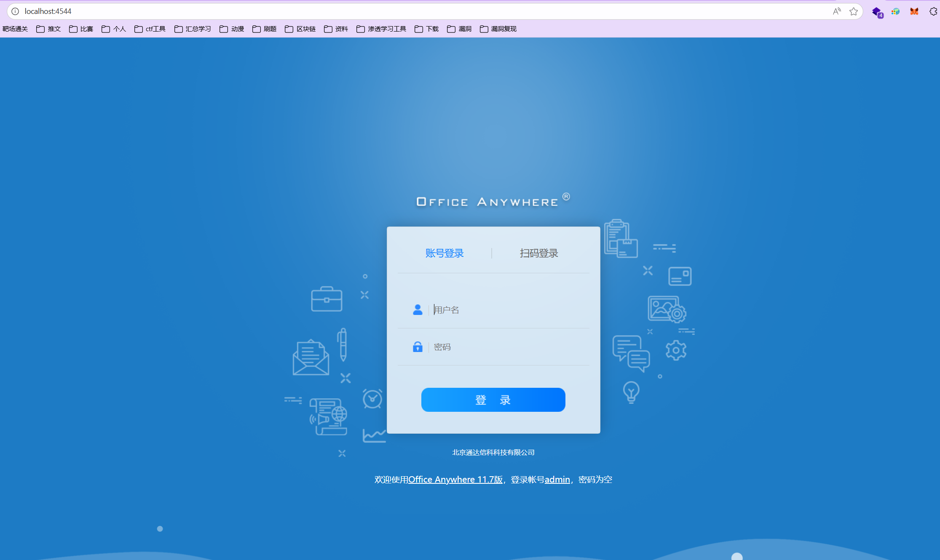Click the purple extension icon with badge 4

pos(877,12)
